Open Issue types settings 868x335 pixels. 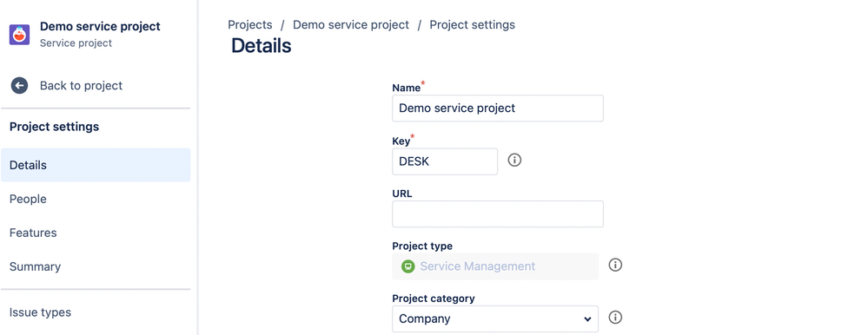(x=96, y=312)
